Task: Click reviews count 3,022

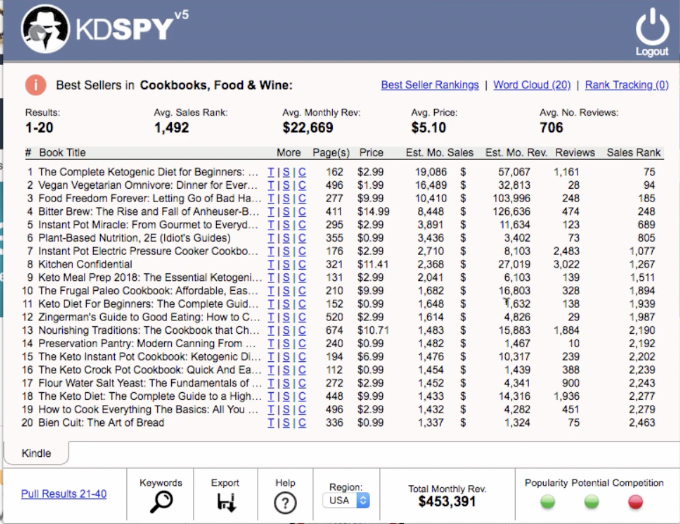Action: click(x=566, y=265)
